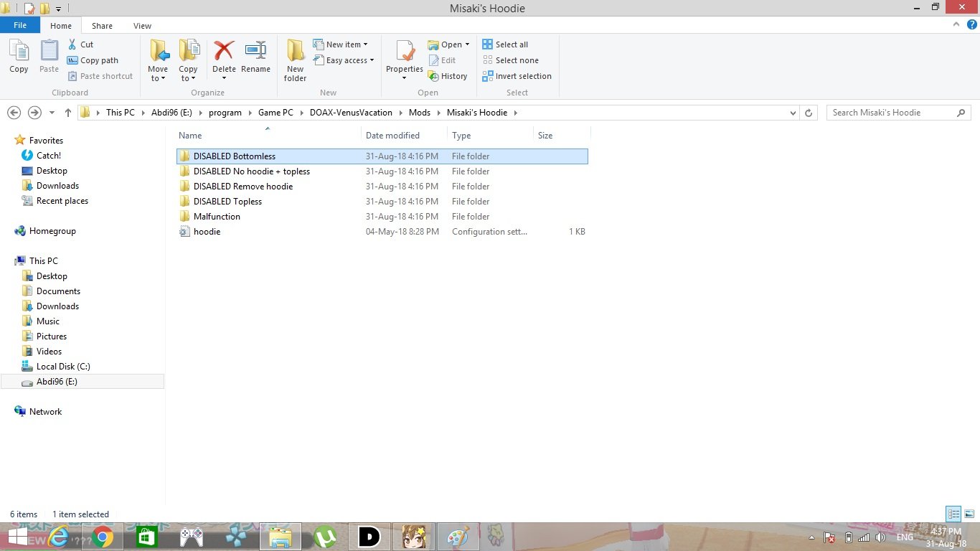This screenshot has height=551, width=980.
Task: Switch to the Share ribbon tab
Action: coord(102,26)
